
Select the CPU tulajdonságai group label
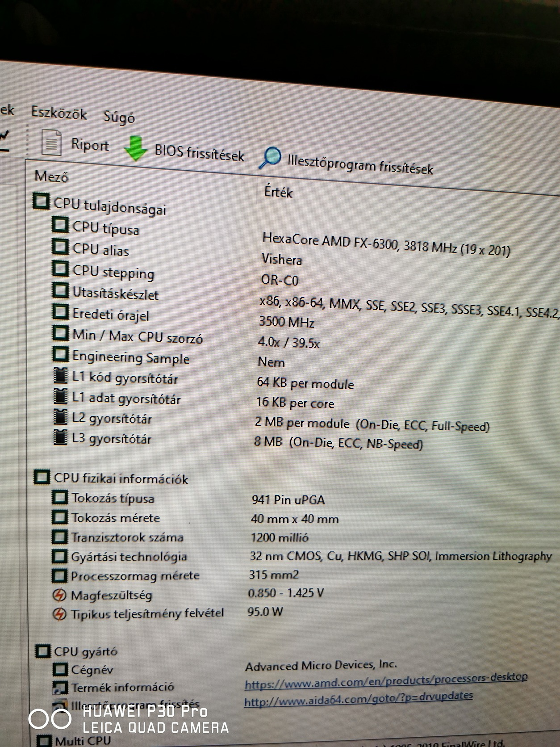[110, 206]
